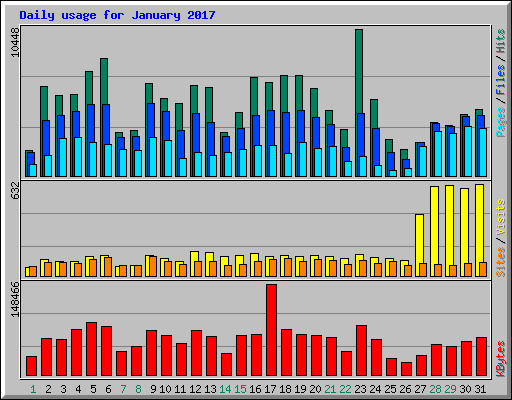Viewport: 512px width, 400px height.
Task: Click the day 5 axis label
Action: point(93,389)
